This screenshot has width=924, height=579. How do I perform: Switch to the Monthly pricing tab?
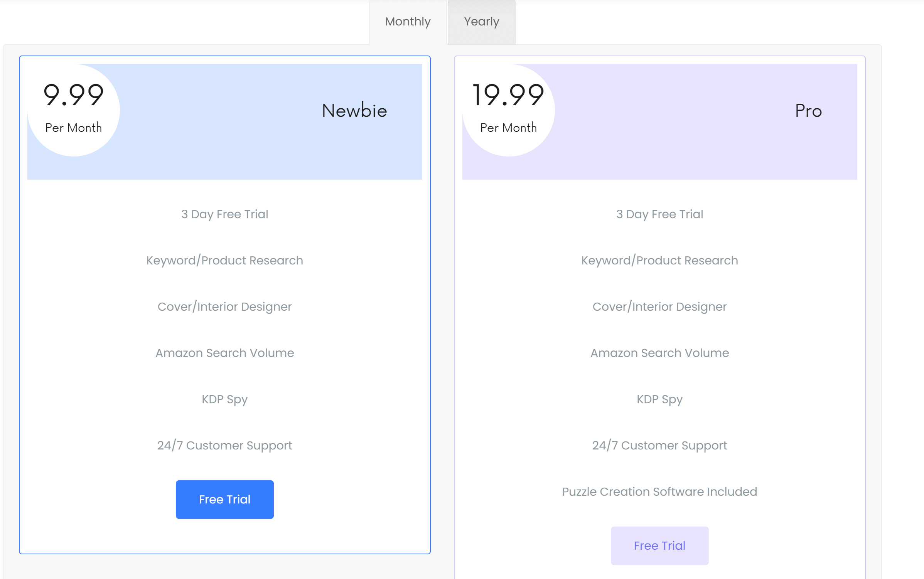tap(408, 22)
